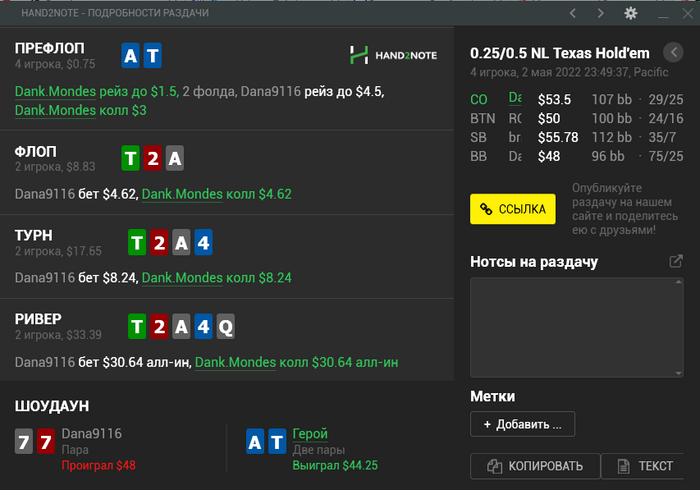Click CO row stats 29/25
This screenshot has width=700, height=490.
pyautogui.click(x=666, y=99)
